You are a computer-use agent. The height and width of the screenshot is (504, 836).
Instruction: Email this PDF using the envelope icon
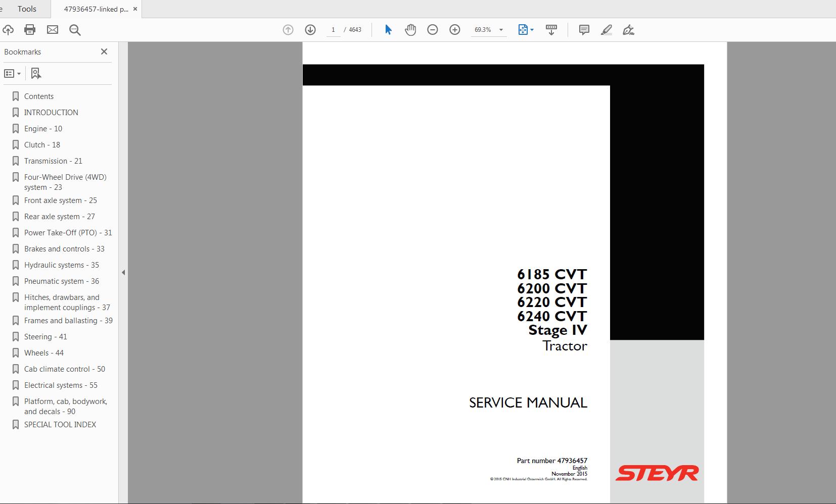(x=53, y=29)
